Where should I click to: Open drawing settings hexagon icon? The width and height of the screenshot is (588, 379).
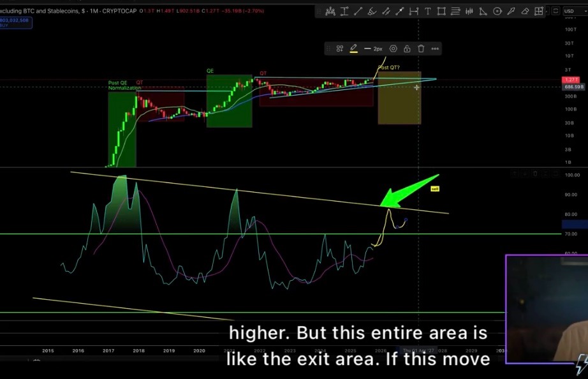[x=393, y=48]
